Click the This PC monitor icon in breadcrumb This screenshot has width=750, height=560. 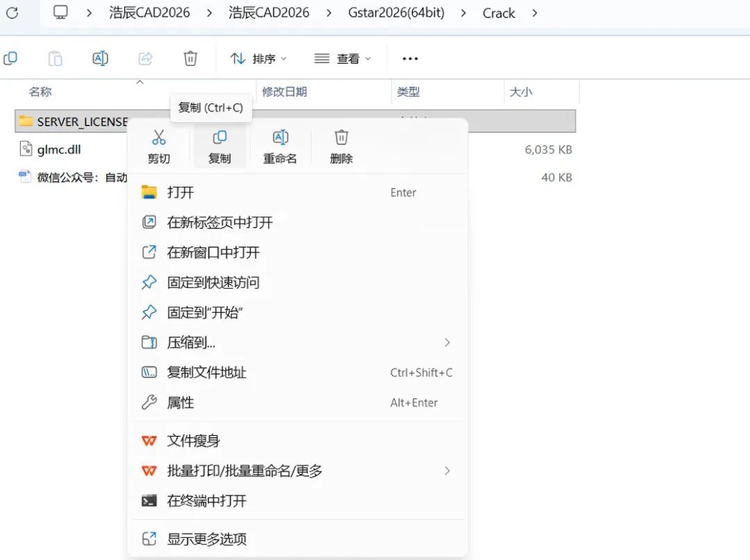point(60,12)
